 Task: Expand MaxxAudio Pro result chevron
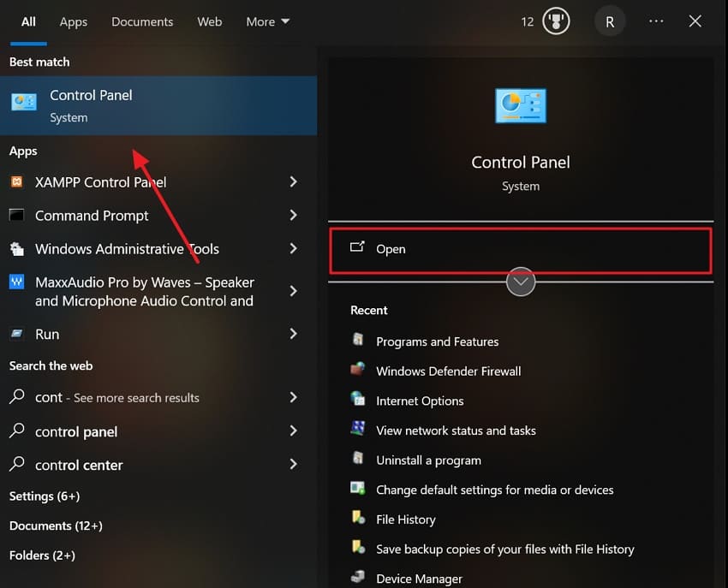(x=293, y=292)
